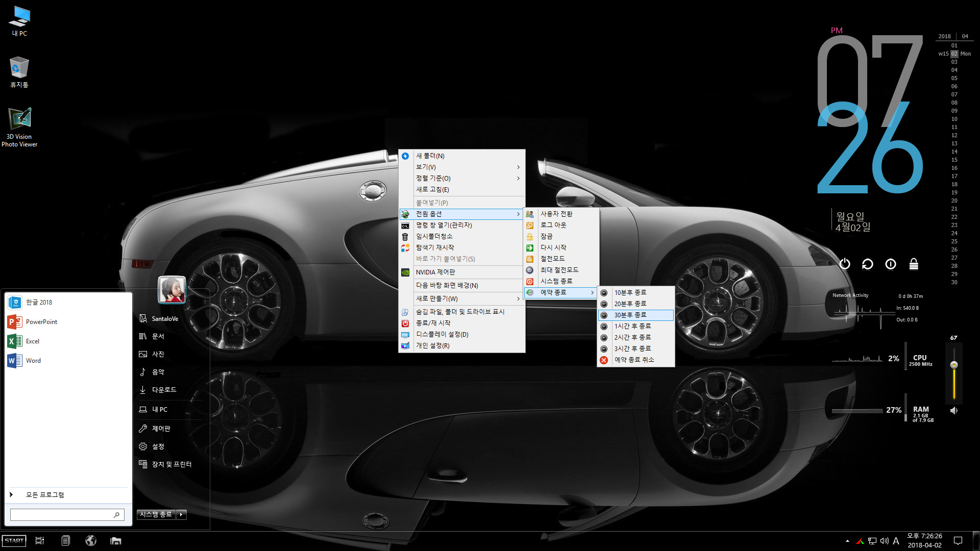Expand 모든 프로그램 list
This screenshot has width=980, height=551.
point(68,494)
